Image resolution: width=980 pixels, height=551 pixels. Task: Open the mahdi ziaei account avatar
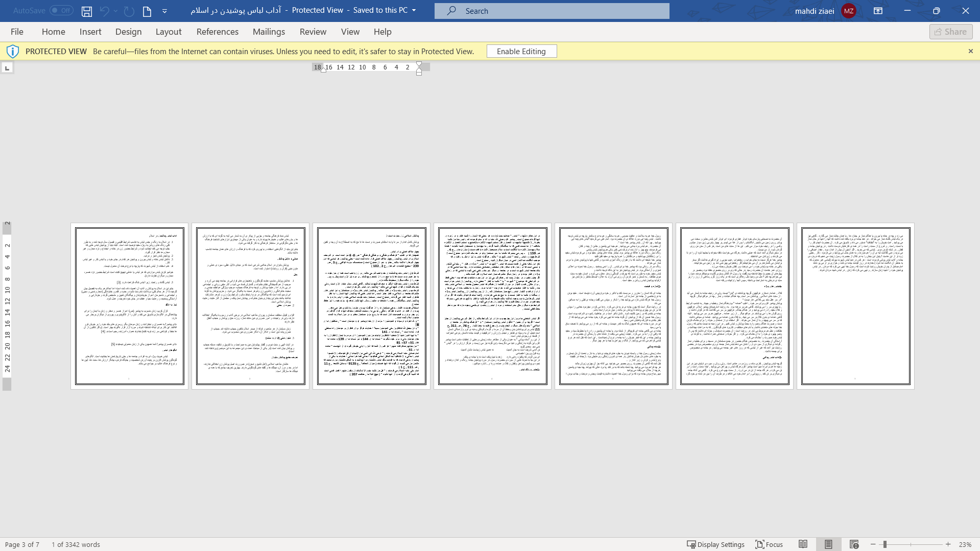tap(849, 11)
